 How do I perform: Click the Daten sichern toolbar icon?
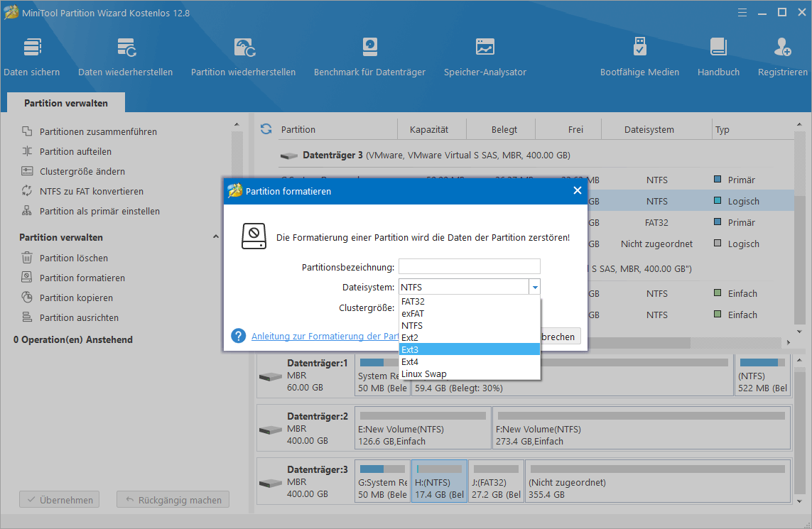click(32, 57)
